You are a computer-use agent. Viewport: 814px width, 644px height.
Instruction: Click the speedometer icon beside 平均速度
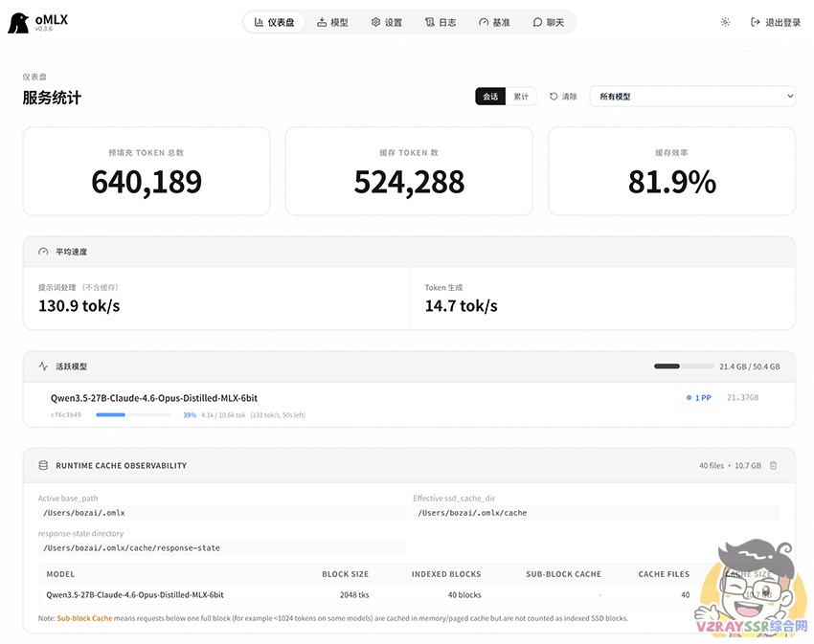tap(43, 252)
